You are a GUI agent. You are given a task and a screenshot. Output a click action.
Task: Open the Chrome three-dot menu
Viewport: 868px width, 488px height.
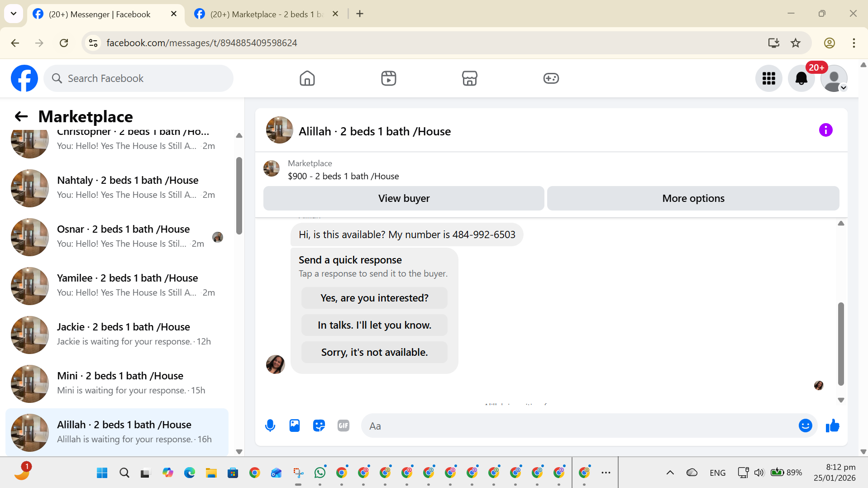click(854, 43)
